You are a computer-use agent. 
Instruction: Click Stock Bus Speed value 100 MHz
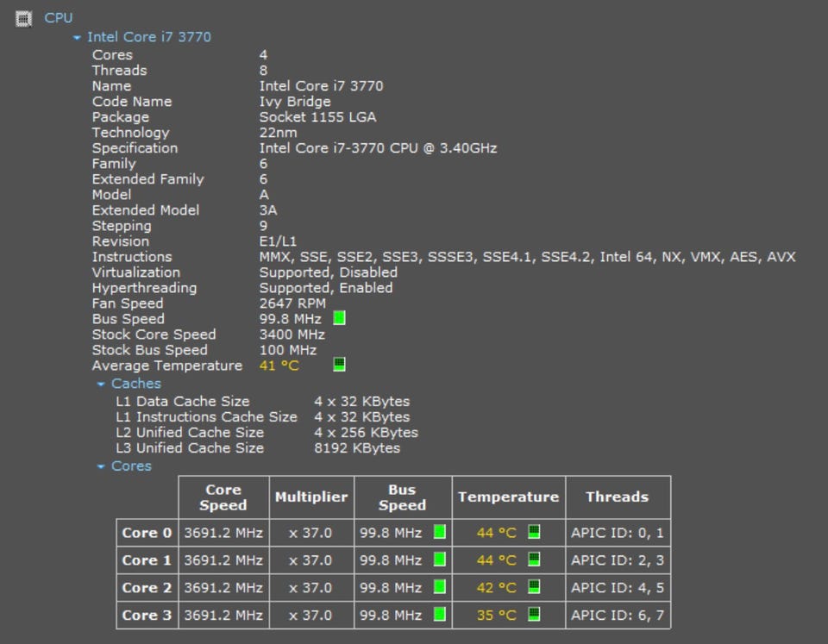[288, 351]
